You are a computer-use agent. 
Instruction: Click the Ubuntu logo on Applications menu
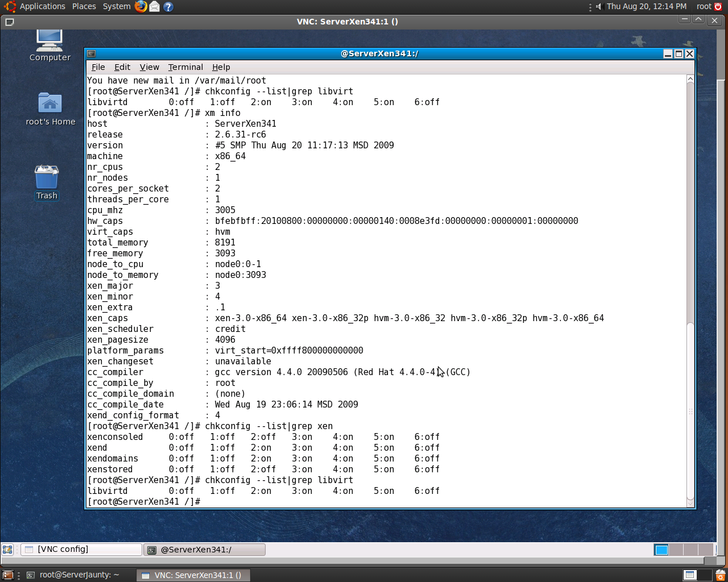tap(10, 6)
